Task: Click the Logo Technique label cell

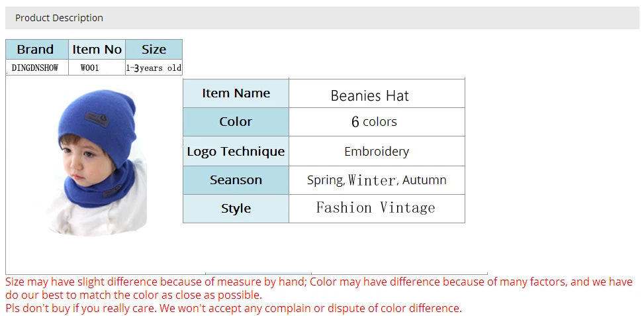Action: tap(236, 151)
